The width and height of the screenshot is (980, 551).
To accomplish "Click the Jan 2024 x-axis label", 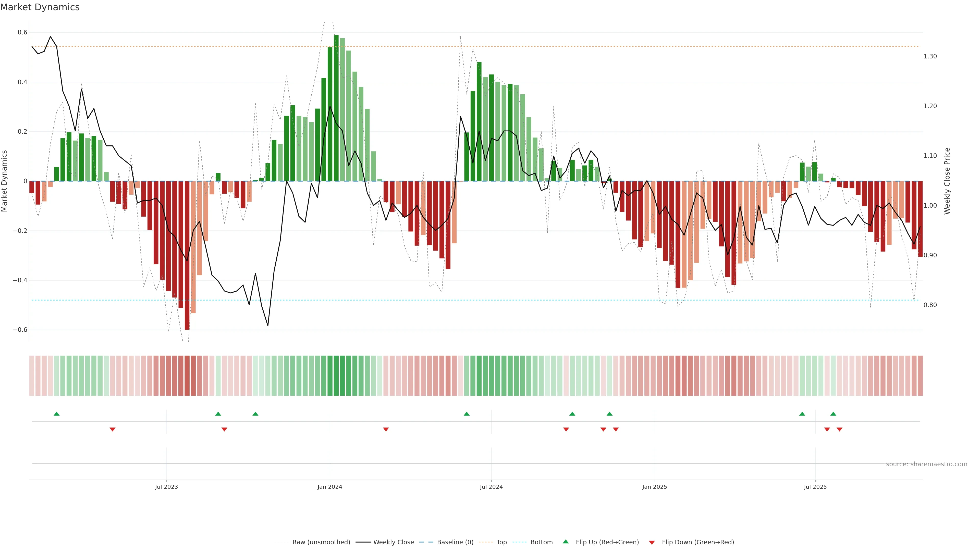I will 330,487.
